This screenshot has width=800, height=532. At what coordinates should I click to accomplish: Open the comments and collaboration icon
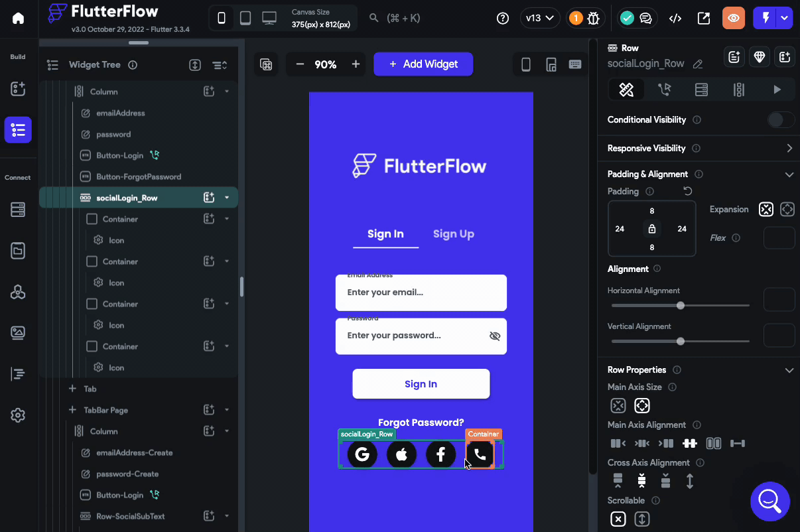645,19
